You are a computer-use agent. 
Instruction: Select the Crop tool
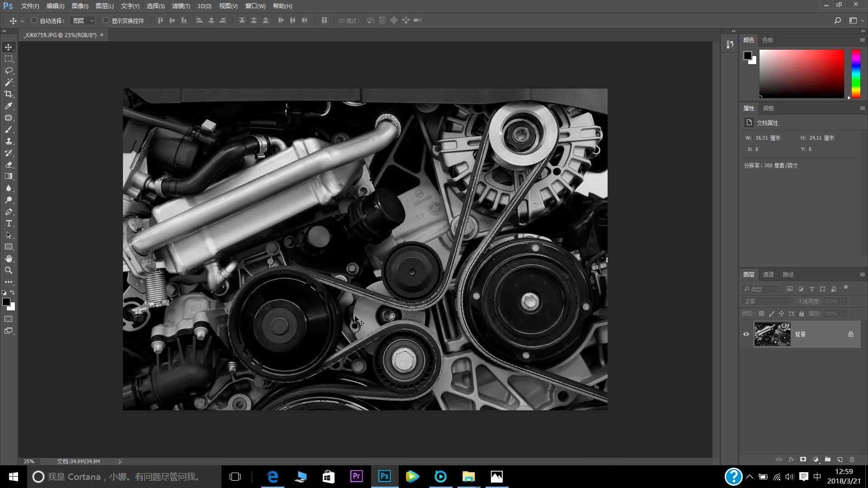pos(9,94)
